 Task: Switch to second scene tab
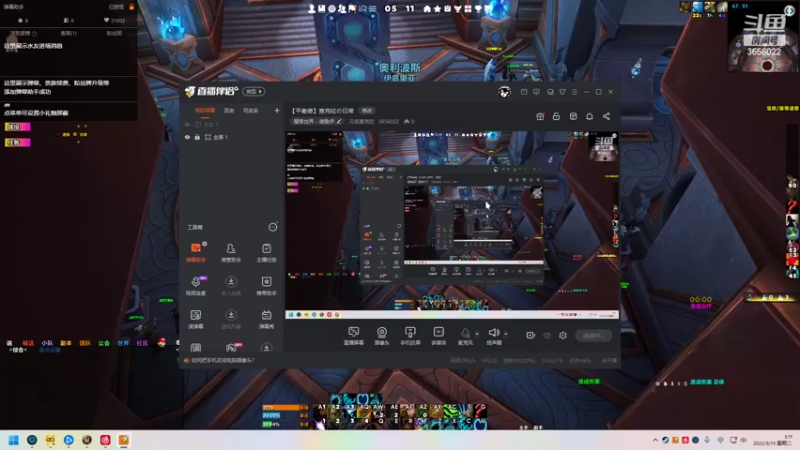tap(229, 111)
